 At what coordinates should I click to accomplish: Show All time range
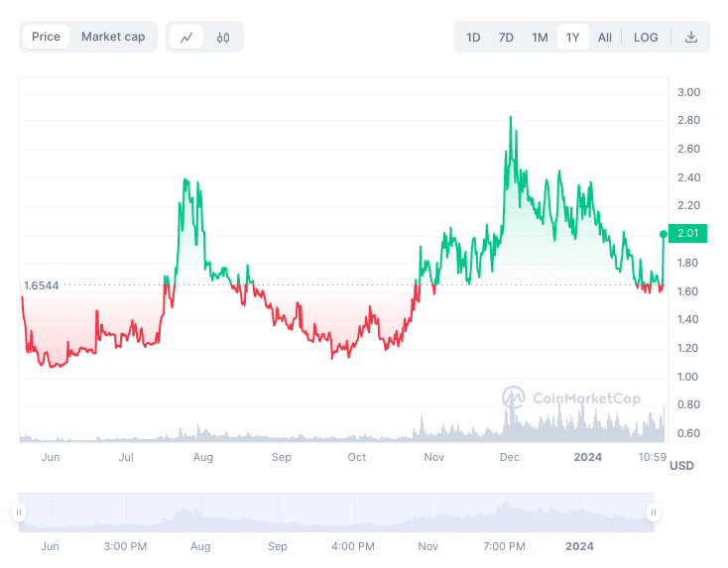(605, 38)
